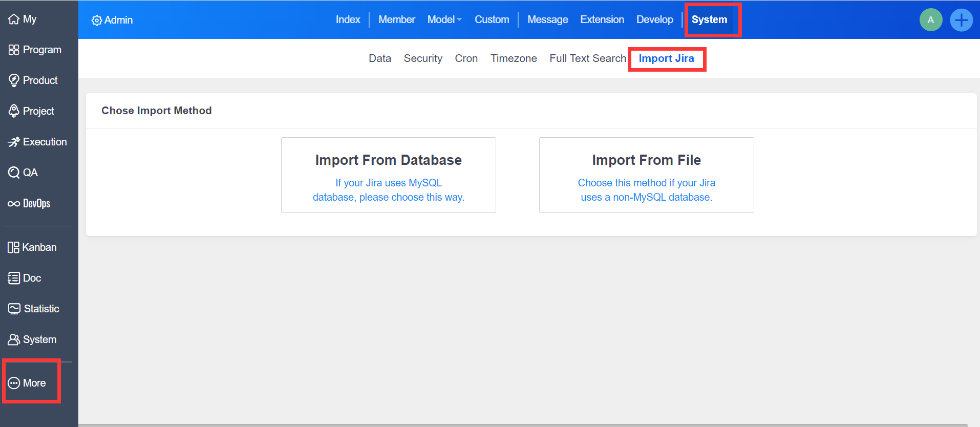Click the horizontal scrollbar at page bottom
This screenshot has width=980, height=427.
pyautogui.click(x=522, y=424)
